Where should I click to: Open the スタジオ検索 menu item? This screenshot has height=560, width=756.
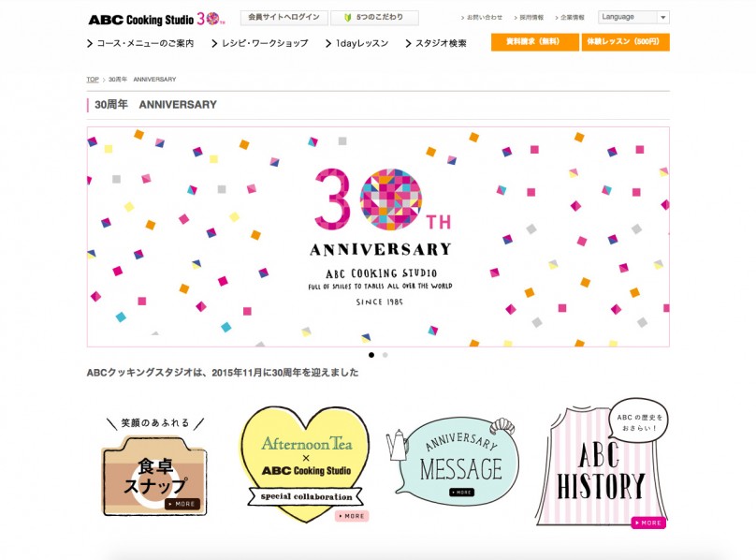[x=436, y=43]
